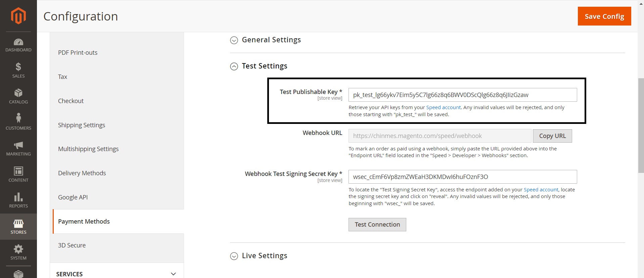Open the Customers menu
The width and height of the screenshot is (644, 278).
point(18,122)
